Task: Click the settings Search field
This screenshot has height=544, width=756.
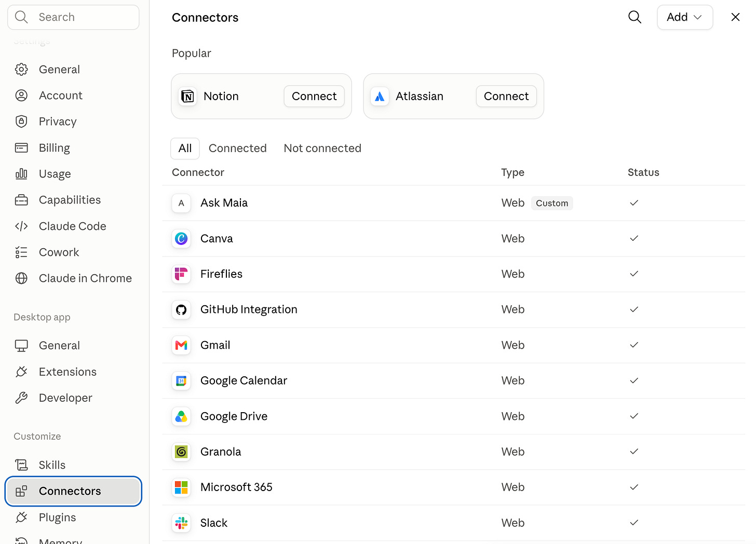Action: (73, 17)
